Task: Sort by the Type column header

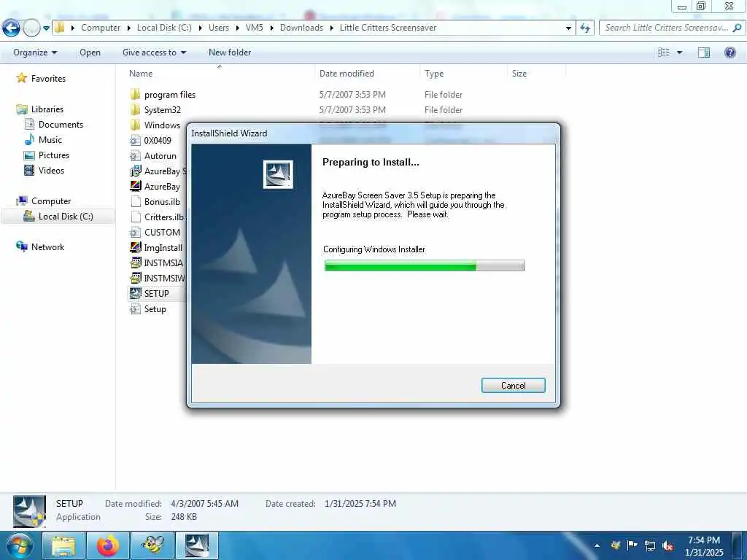Action: [434, 74]
